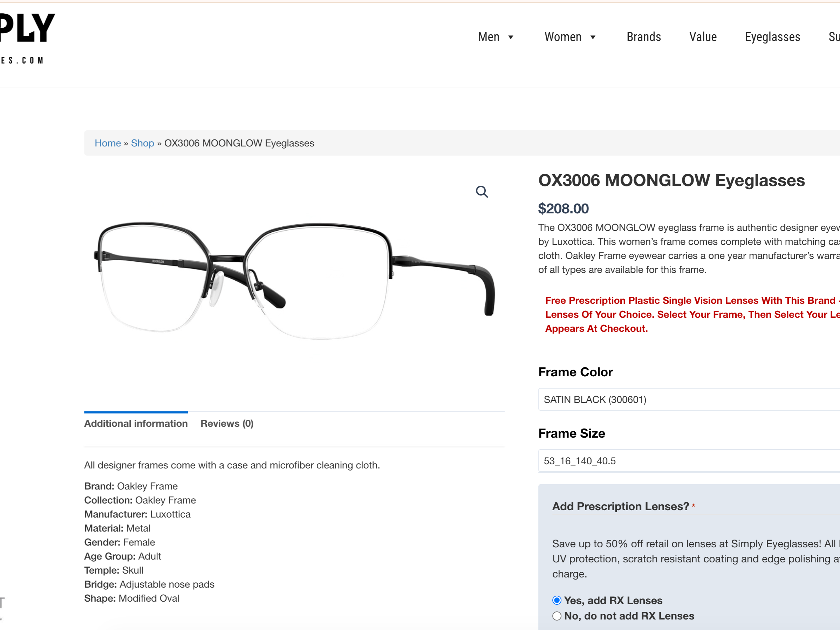This screenshot has width=840, height=630.
Task: Click the Frame Size label
Action: pos(572,433)
